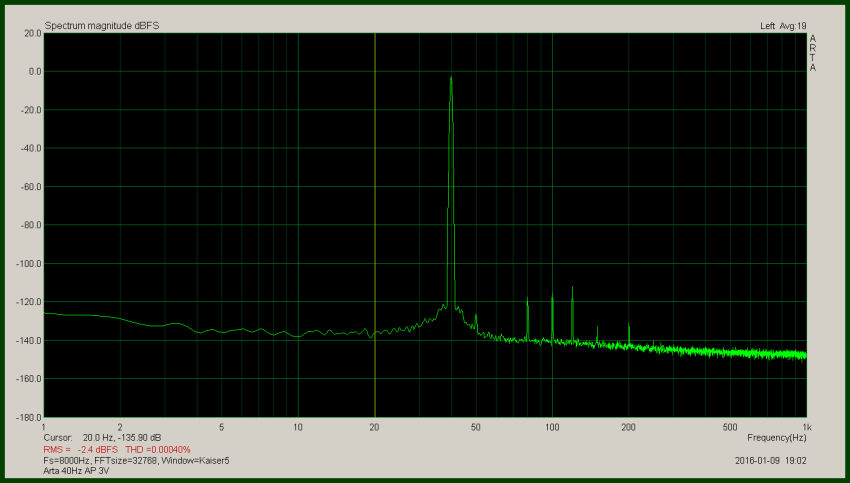850x483 pixels.
Task: Click the '0.0' y-axis label
Action: coord(35,72)
